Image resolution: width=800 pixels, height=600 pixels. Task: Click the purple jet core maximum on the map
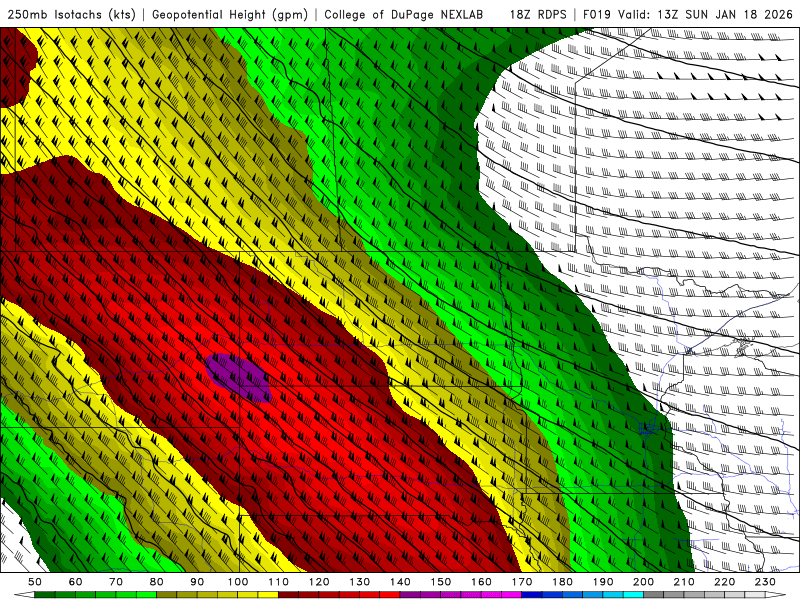coord(238,378)
